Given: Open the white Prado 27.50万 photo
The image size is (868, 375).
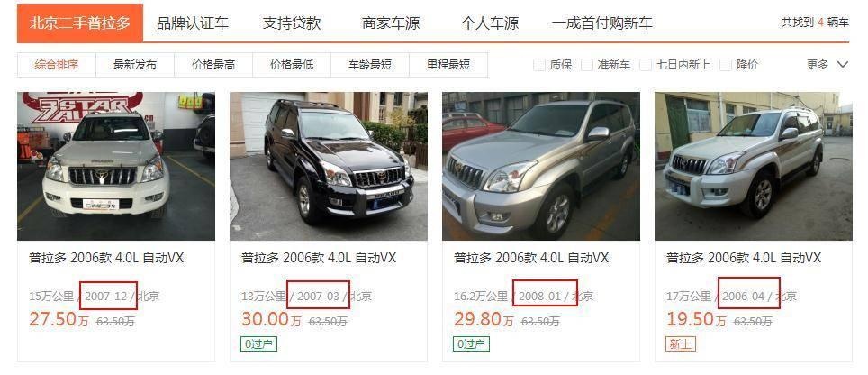Looking at the screenshot, I should pos(116,166).
